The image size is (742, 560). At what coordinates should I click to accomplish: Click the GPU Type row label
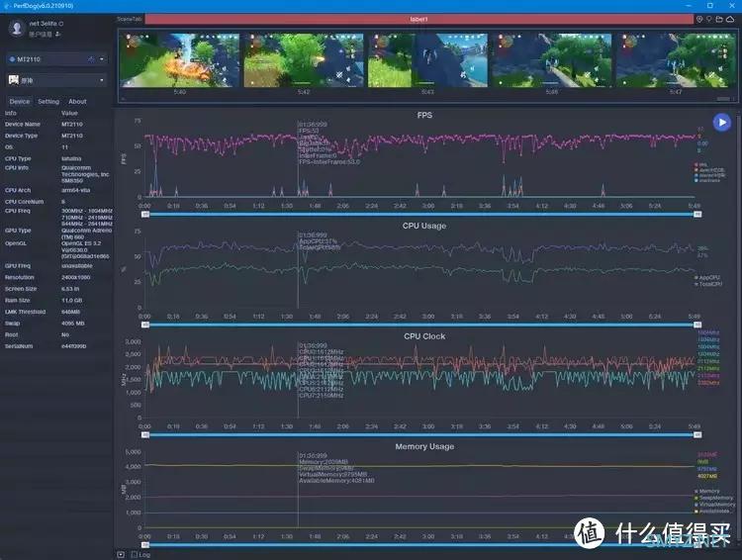(18, 231)
